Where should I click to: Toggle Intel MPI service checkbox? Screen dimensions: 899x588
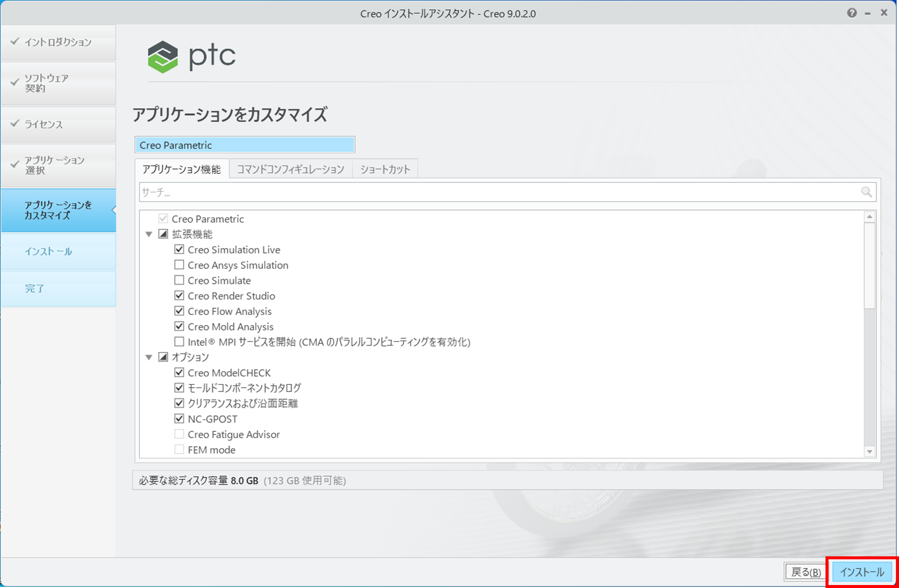point(179,342)
